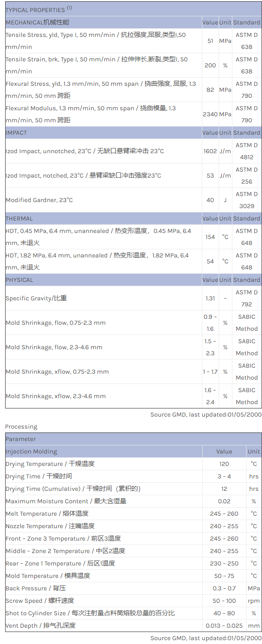Select the Drying Temperature value 120

(x=224, y=464)
